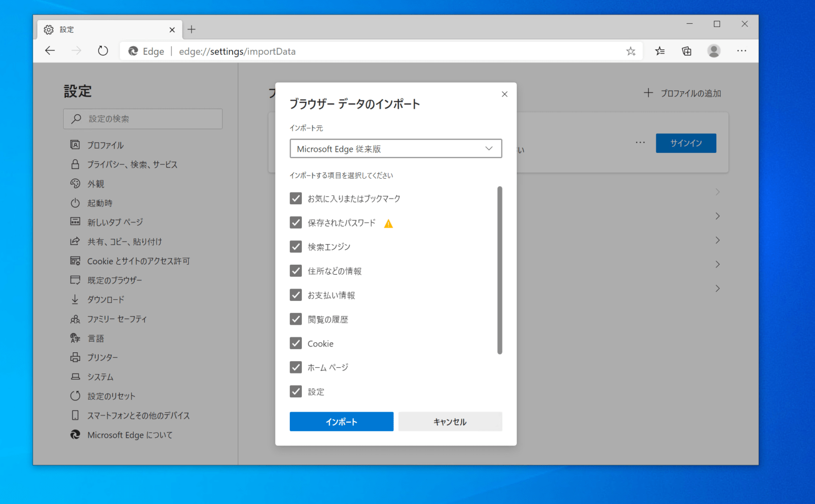Viewport: 815px width, 504px height.
Task: Open the ... settings menu button
Action: click(742, 51)
